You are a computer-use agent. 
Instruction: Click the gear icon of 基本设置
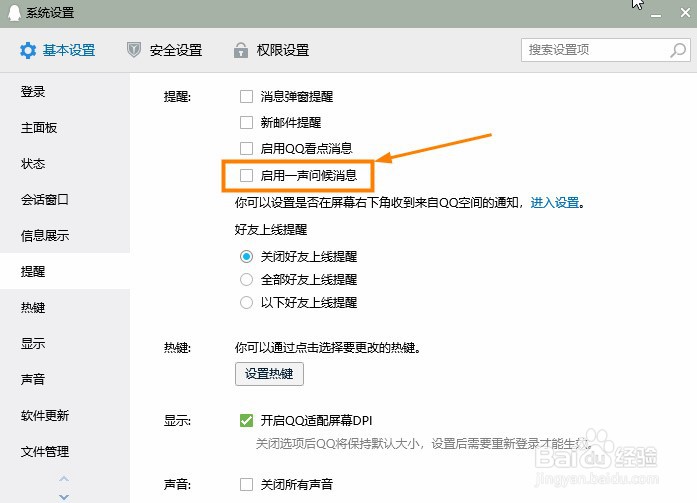point(28,50)
